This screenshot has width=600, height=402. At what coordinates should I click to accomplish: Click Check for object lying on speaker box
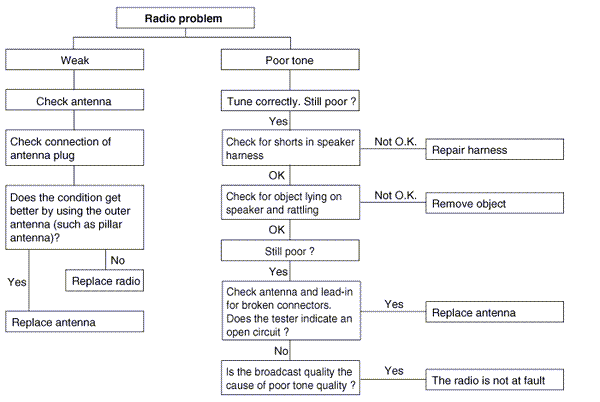289,203
